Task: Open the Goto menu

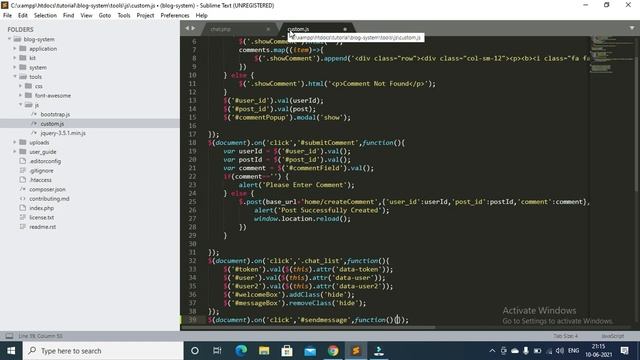Action: click(105, 15)
